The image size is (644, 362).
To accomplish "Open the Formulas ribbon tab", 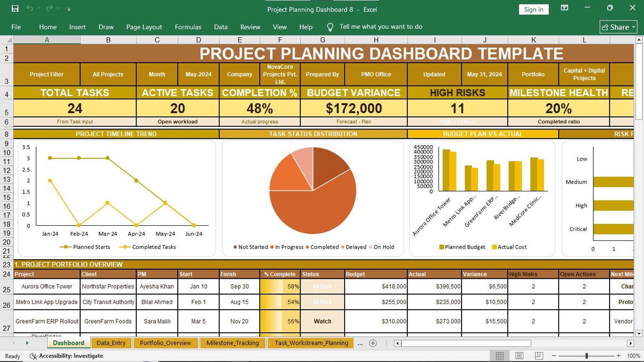I will 188,27.
